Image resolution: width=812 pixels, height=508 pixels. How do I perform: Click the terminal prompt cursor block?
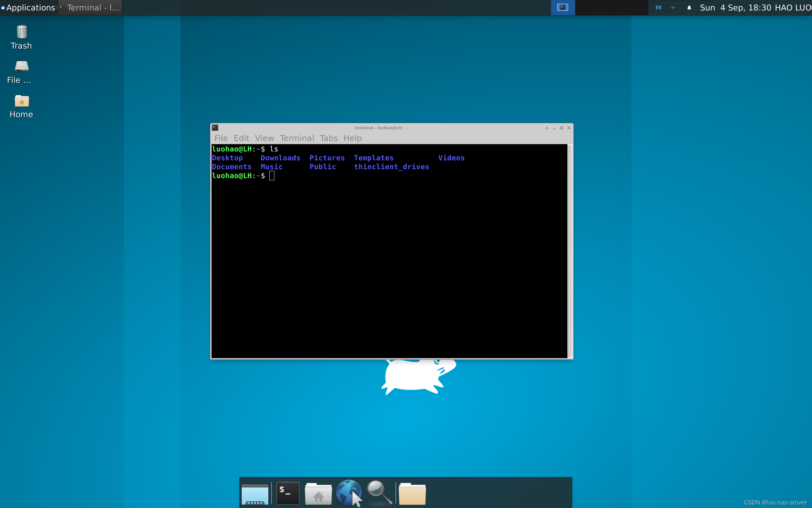(x=272, y=176)
